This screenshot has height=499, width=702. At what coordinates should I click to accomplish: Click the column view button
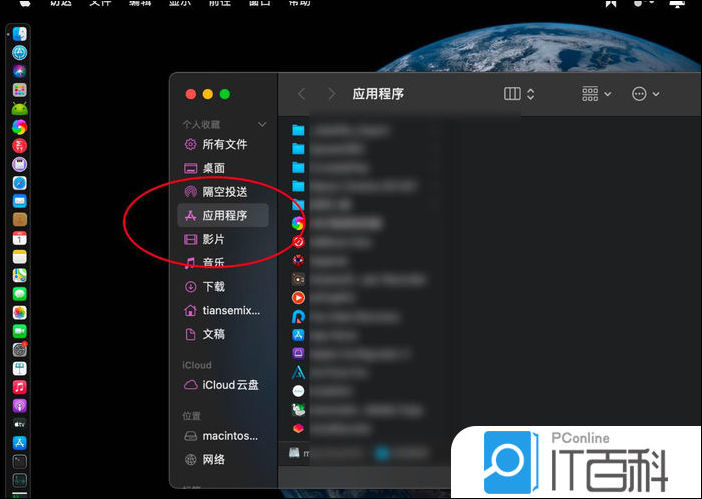[512, 94]
